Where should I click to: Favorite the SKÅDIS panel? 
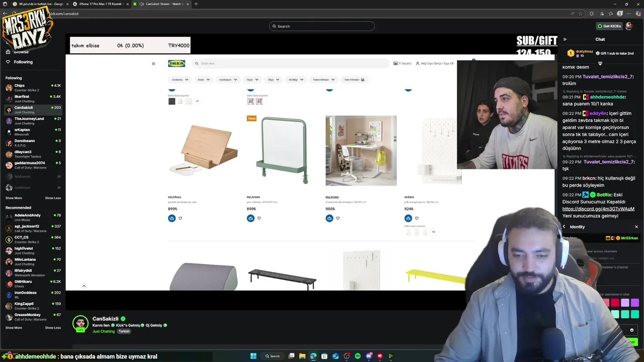pos(417,218)
